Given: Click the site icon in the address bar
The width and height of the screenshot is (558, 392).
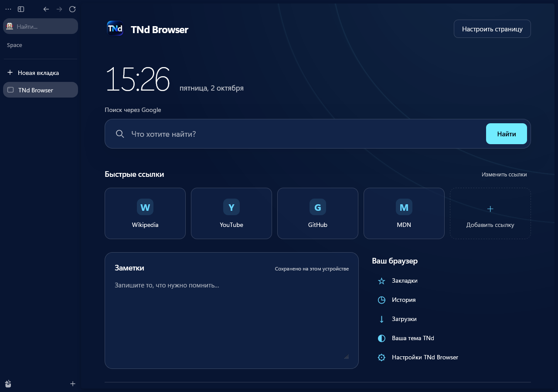Looking at the screenshot, I should tap(10, 26).
